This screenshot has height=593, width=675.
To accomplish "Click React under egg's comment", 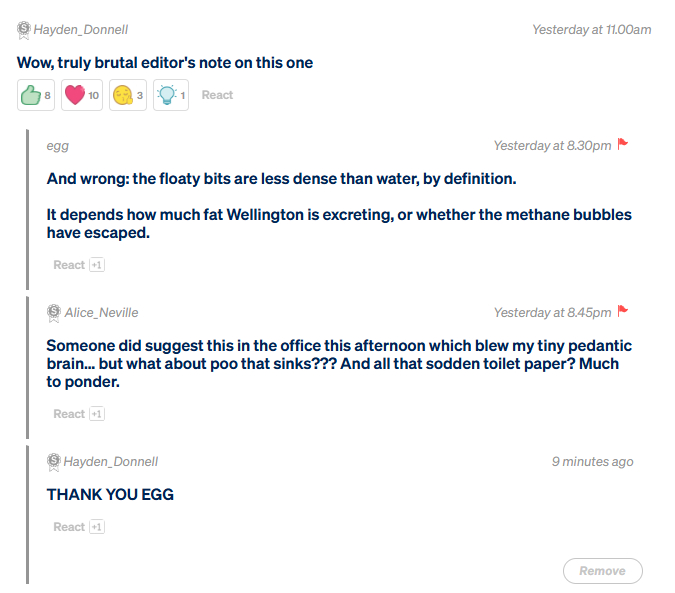I will [69, 265].
